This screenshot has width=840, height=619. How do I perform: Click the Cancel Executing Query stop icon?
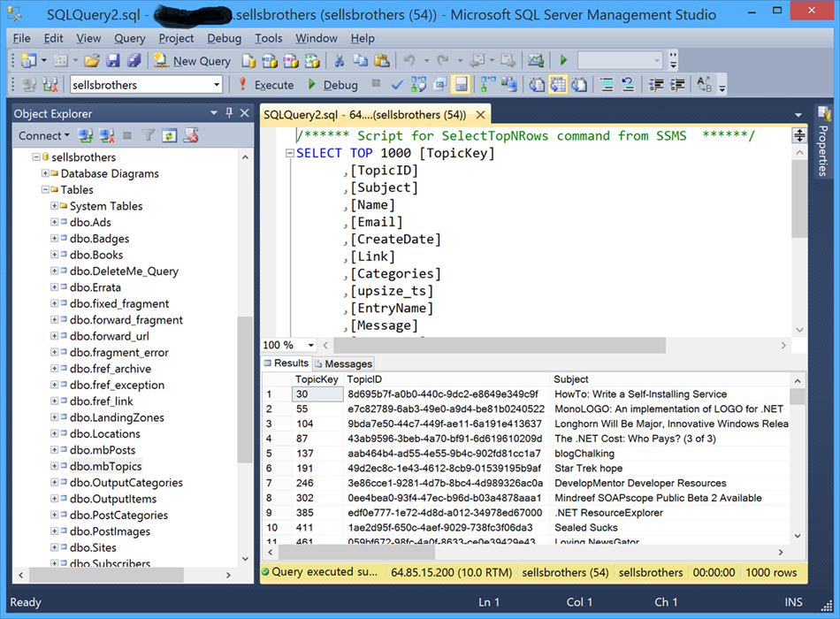pyautogui.click(x=376, y=84)
